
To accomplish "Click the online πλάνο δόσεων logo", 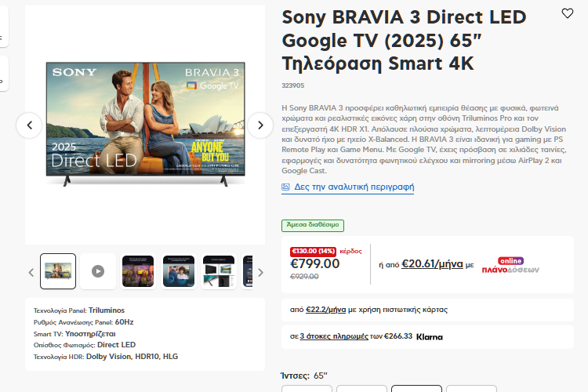I will [510, 266].
